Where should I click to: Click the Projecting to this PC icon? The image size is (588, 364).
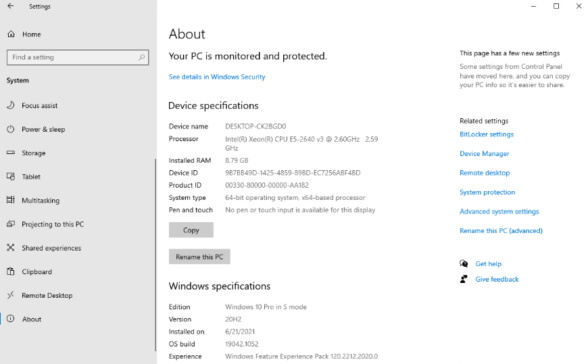11,224
